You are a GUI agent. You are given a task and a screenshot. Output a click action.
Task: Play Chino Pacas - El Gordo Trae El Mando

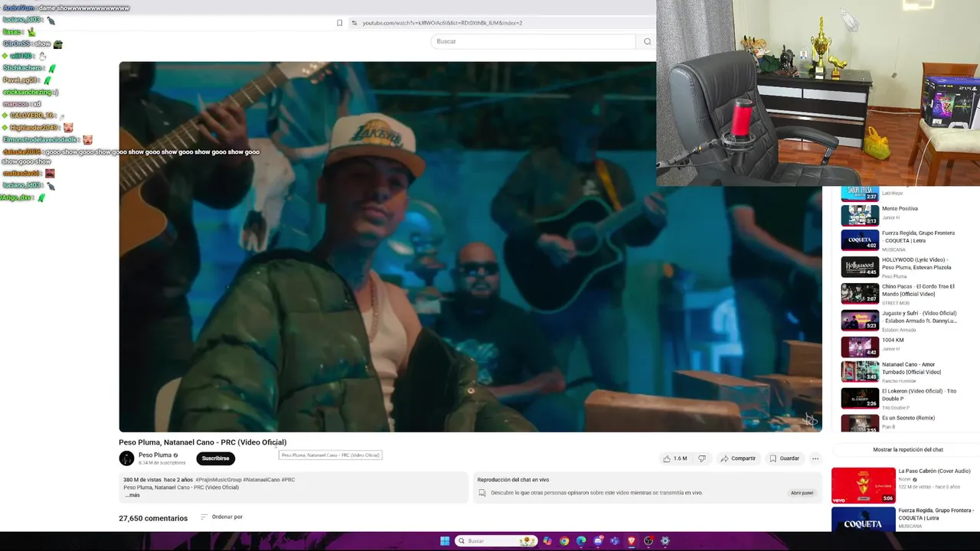918,290
